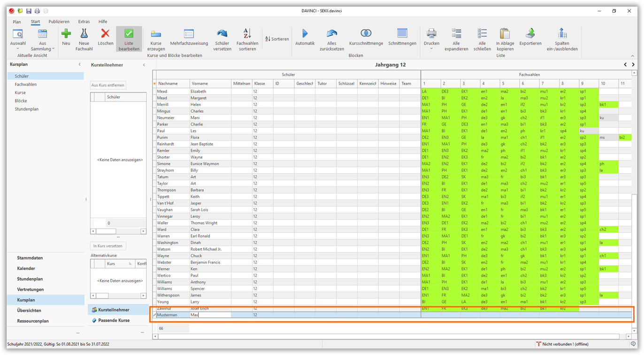Image resolution: width=644 pixels, height=355 pixels.
Task: Click the Sortieren button
Action: (277, 39)
